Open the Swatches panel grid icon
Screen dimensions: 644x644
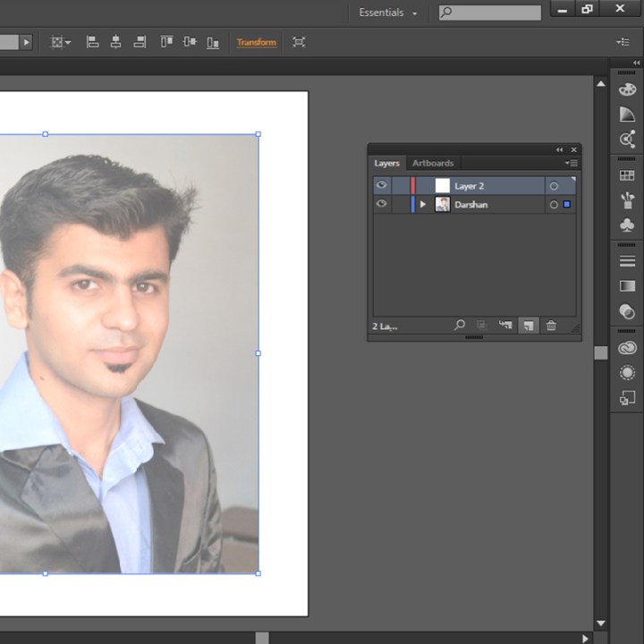coord(627,176)
